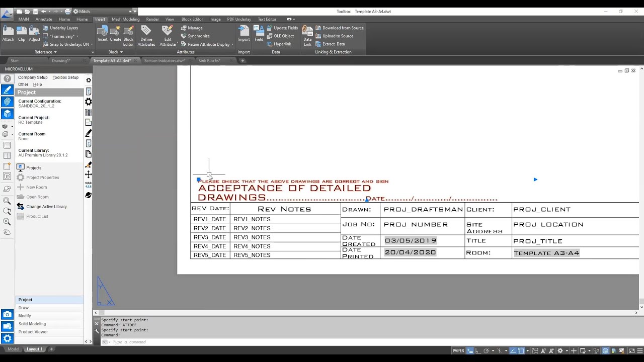Switch to Section Inidcators.dwt file tab
The height and width of the screenshot is (362, 644).
(165, 60)
